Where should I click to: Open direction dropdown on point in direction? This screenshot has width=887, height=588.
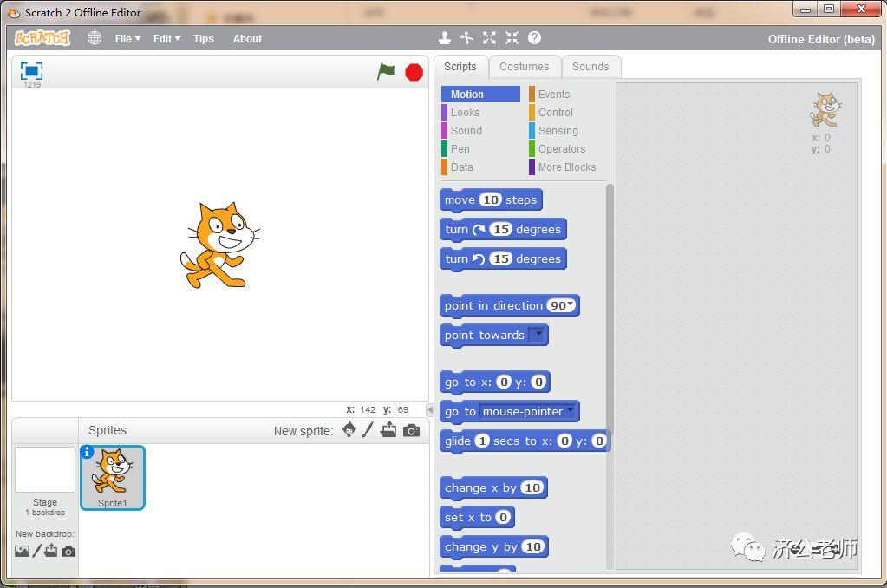[x=571, y=304]
